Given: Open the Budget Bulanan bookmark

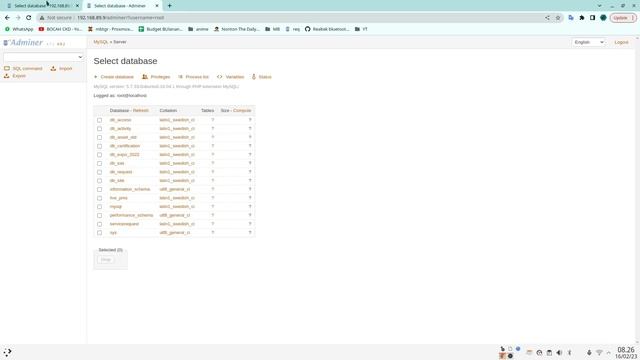Looking at the screenshot, I should 161,29.
